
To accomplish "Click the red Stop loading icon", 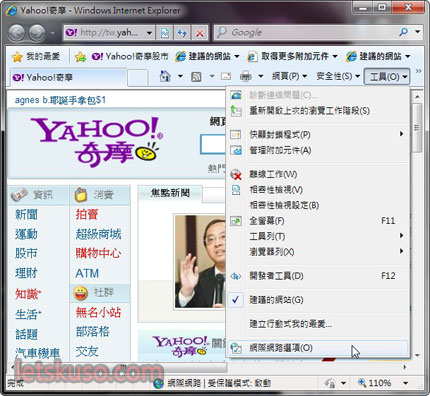I will (200, 33).
